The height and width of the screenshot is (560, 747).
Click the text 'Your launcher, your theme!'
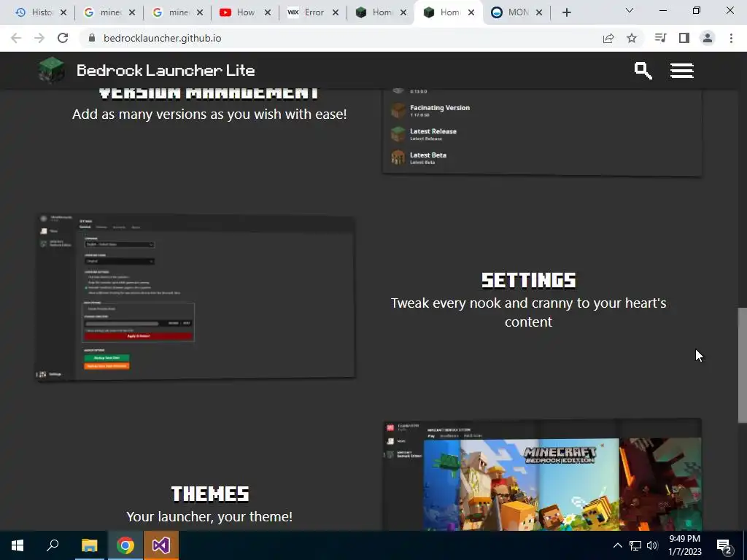209,516
